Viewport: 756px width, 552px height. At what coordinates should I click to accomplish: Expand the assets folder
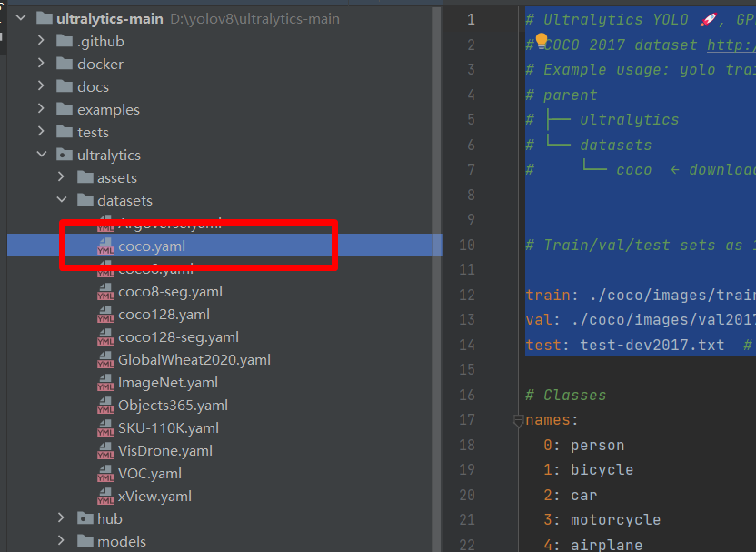coord(61,177)
